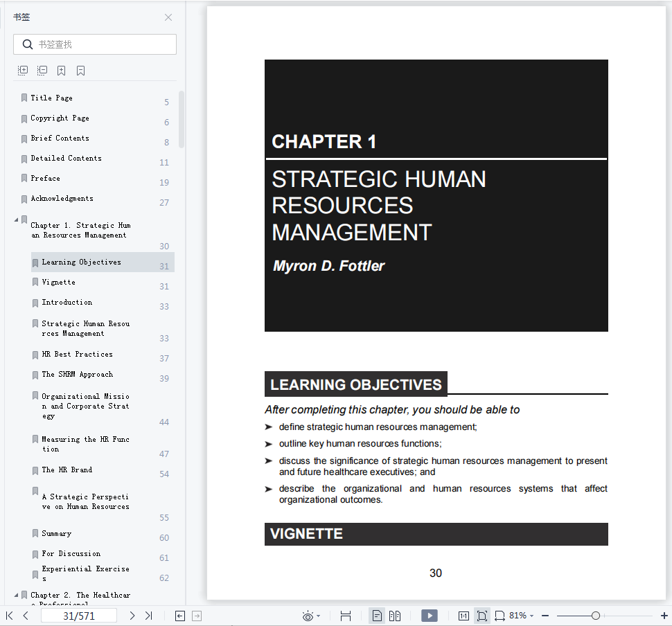
Task: Zoom in with the plus button
Action: point(664,616)
